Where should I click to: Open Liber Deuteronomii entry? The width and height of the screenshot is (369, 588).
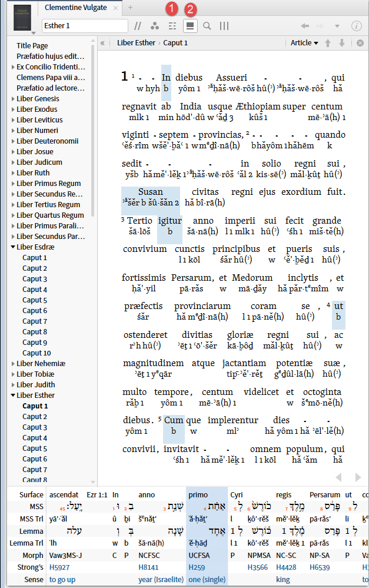(x=47, y=141)
